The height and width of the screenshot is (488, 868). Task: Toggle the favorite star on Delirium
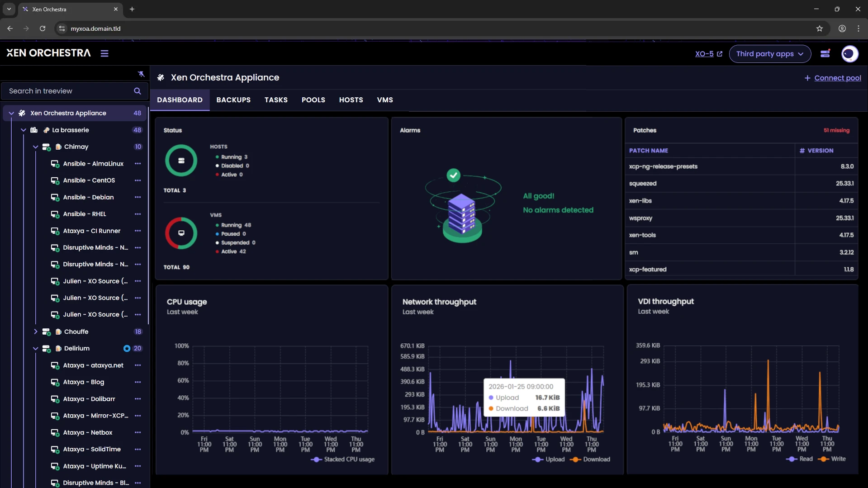[127, 348]
